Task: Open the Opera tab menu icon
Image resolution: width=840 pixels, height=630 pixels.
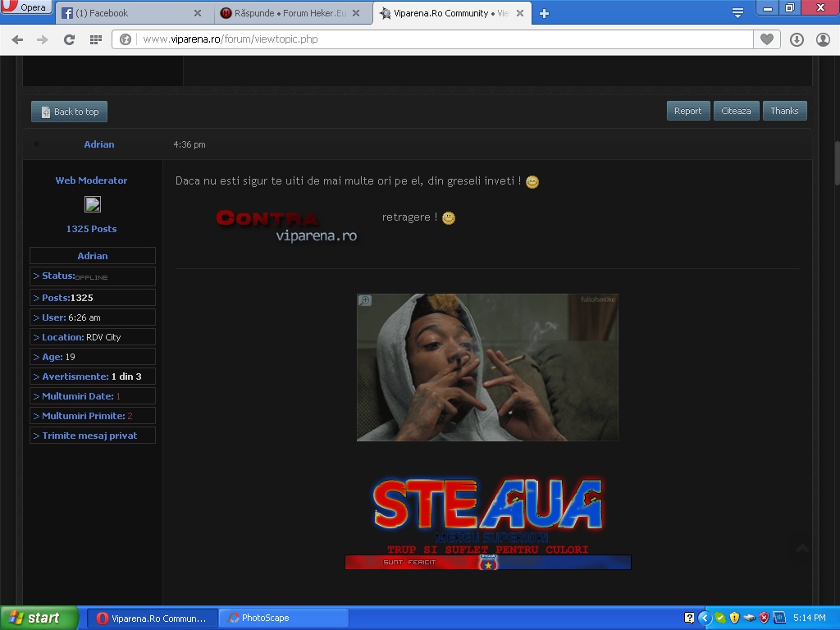Action: (737, 13)
